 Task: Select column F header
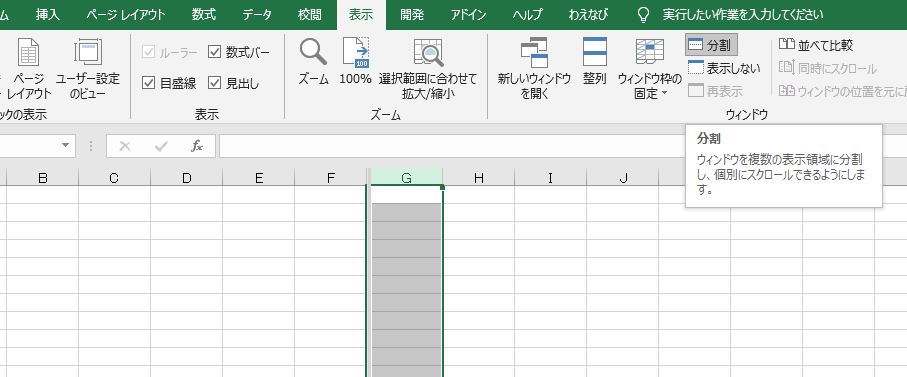tap(331, 178)
